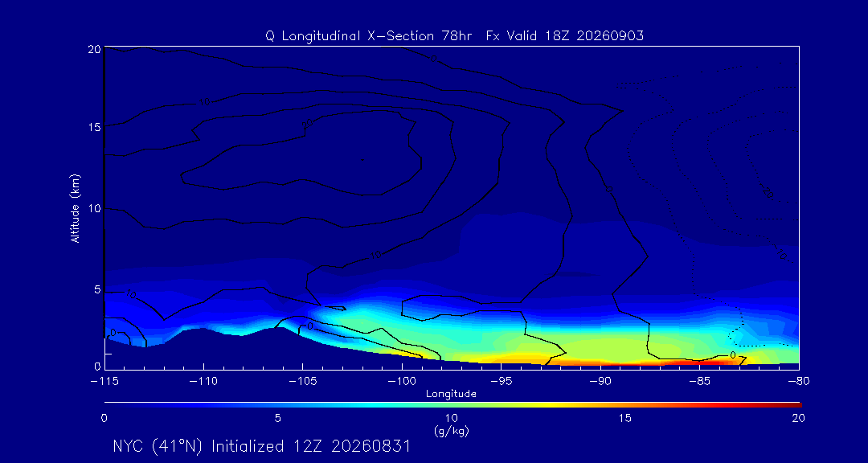868x463 pixels.
Task: Click the colorbar label 10
Action: pos(451,418)
